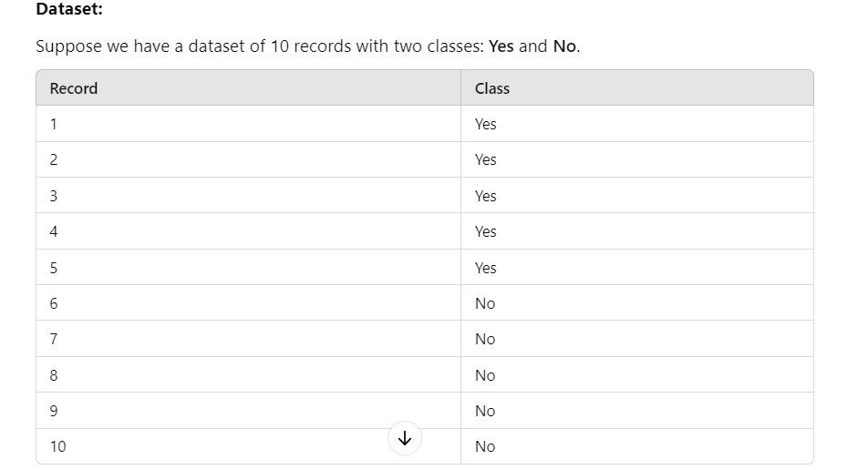Click the Yes class of record 5
Viewport: 868px width, 470px height.
485,268
